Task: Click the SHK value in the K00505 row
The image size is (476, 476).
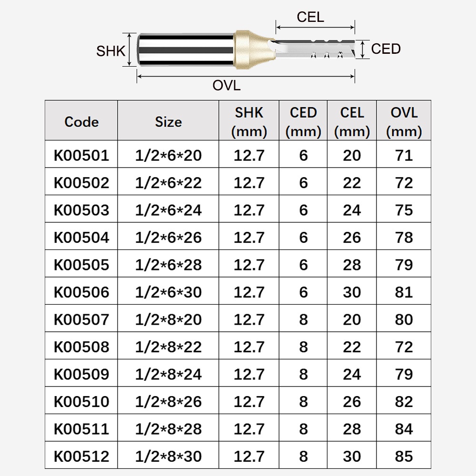Action: point(249,265)
